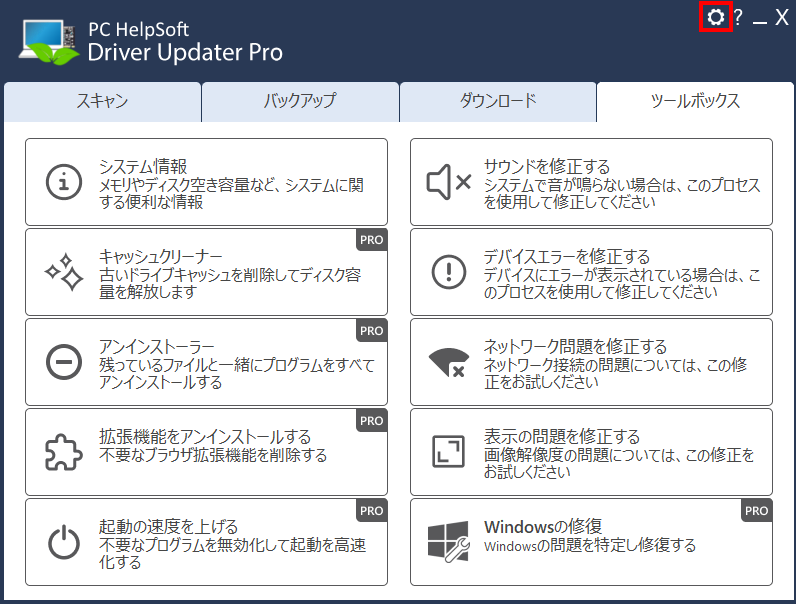Click text 古いドライブキャッシュを削除して description
Screen dimensions: 796x604
pos(230,283)
